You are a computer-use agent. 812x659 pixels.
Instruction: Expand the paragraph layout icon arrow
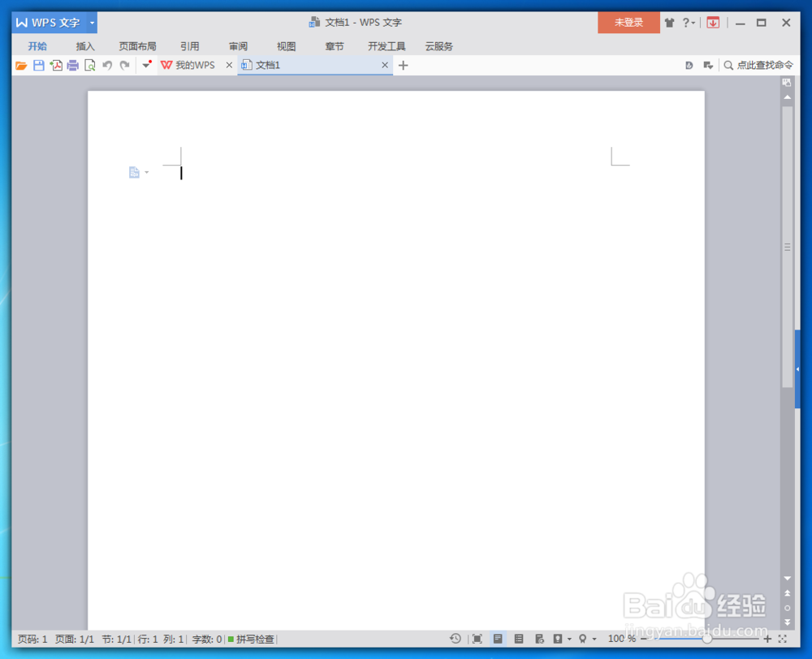click(x=147, y=172)
